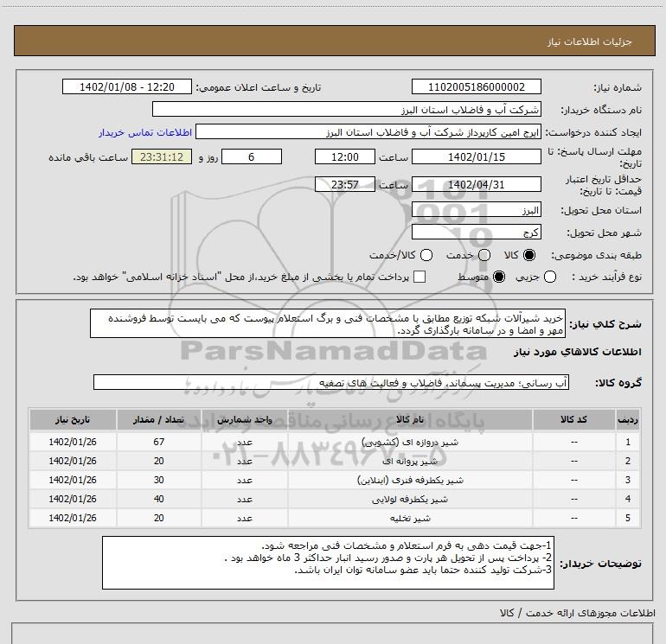Click the buyer notes text box
The width and height of the screenshot is (666, 644).
pos(329,563)
